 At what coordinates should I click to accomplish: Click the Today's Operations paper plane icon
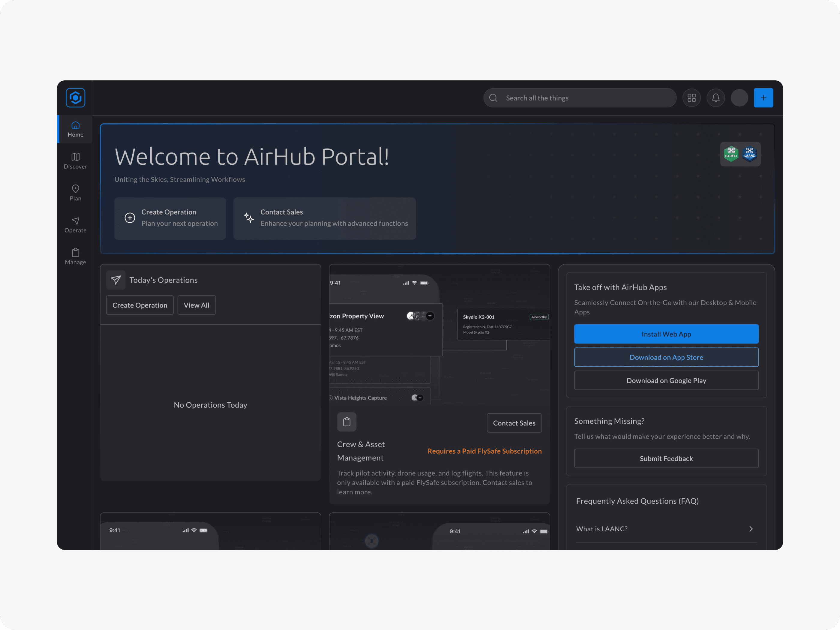(x=116, y=280)
